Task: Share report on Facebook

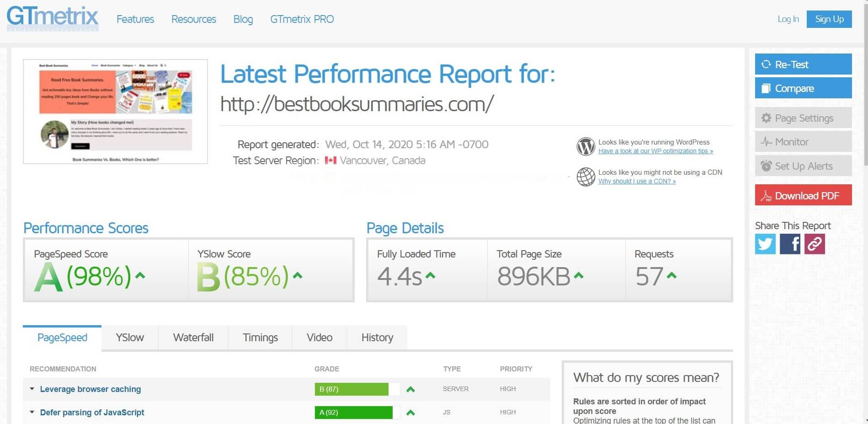Action: 790,244
